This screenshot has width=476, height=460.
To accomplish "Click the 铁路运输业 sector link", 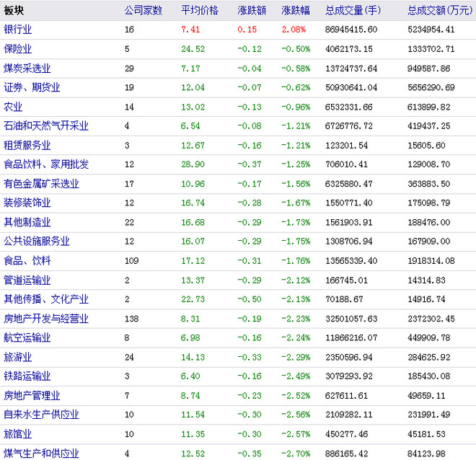I will (x=27, y=376).
